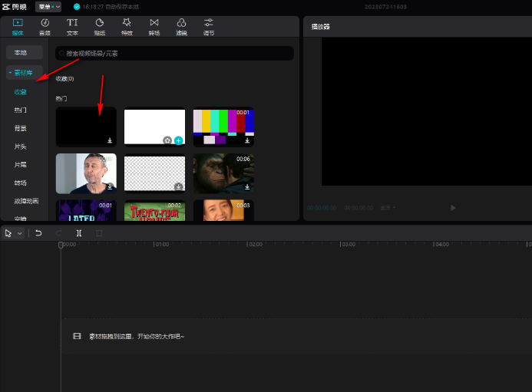The width and height of the screenshot is (532, 392).
Task: Click the 03:00 mark on timeline ruler
Action: pos(348,244)
